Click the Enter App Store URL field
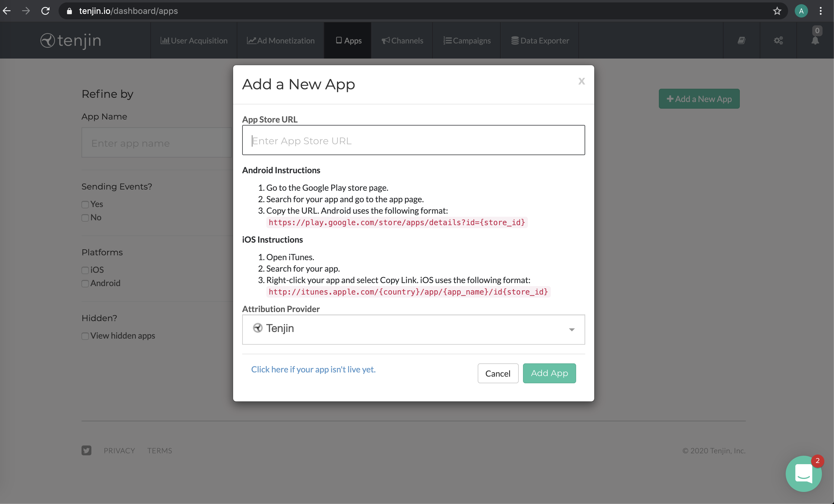 pos(413,140)
